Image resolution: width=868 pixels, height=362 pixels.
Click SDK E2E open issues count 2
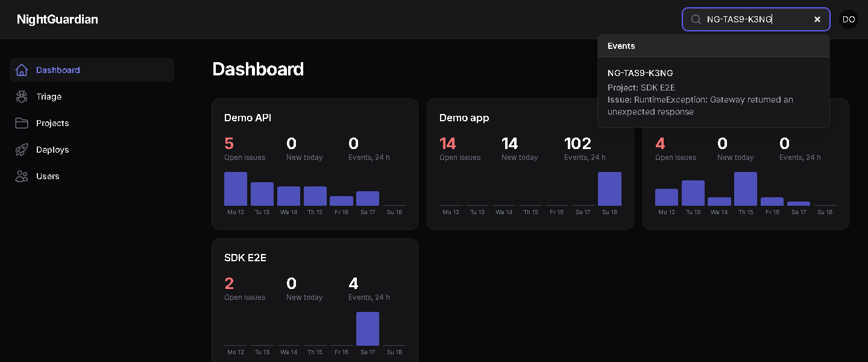coord(229,284)
